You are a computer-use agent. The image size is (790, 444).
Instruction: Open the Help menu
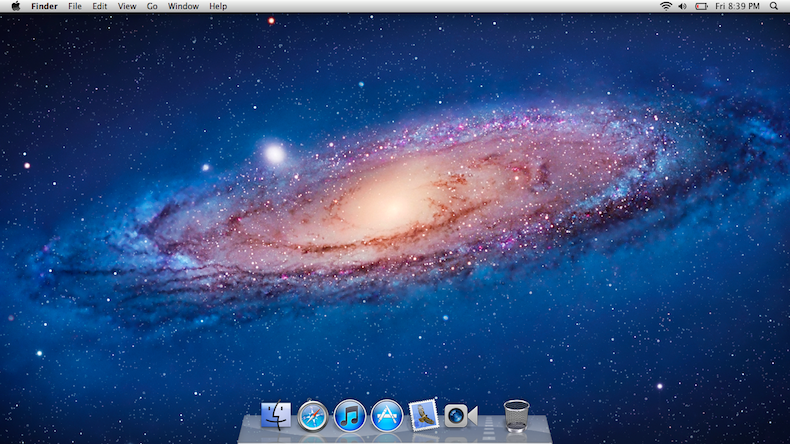tap(218, 6)
